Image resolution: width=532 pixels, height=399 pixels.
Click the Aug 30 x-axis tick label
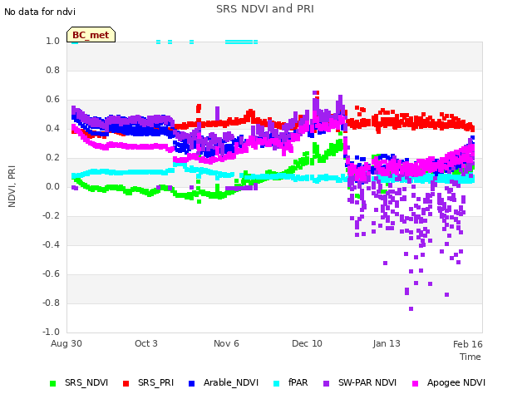[x=66, y=343]
